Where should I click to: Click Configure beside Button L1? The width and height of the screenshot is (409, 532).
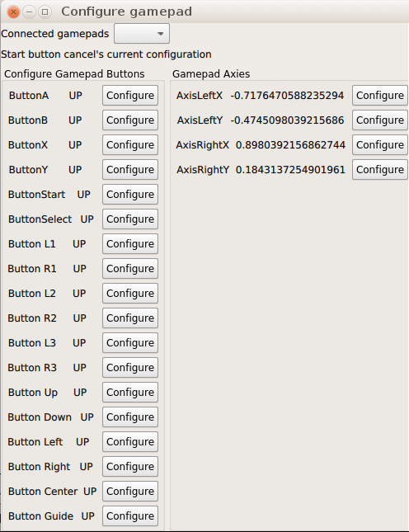130,244
